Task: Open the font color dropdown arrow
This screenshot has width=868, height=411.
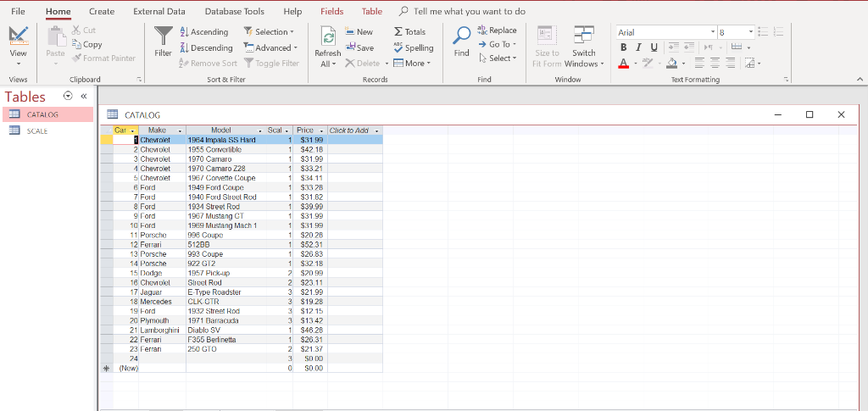Action: click(635, 64)
